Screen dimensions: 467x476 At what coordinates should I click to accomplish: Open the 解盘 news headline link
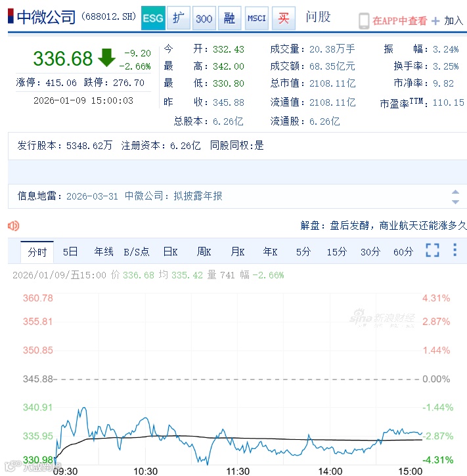point(383,226)
